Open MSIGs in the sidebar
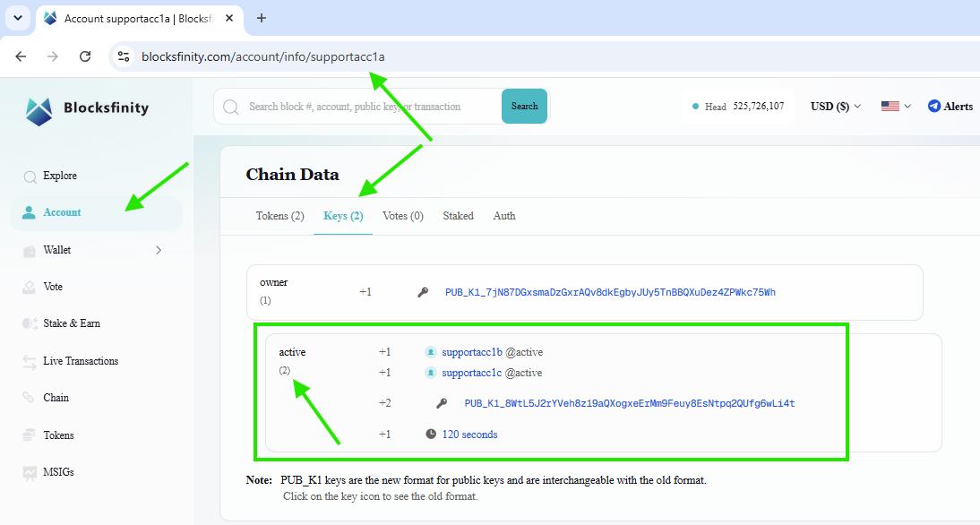The height and width of the screenshot is (525, 980). (x=58, y=472)
